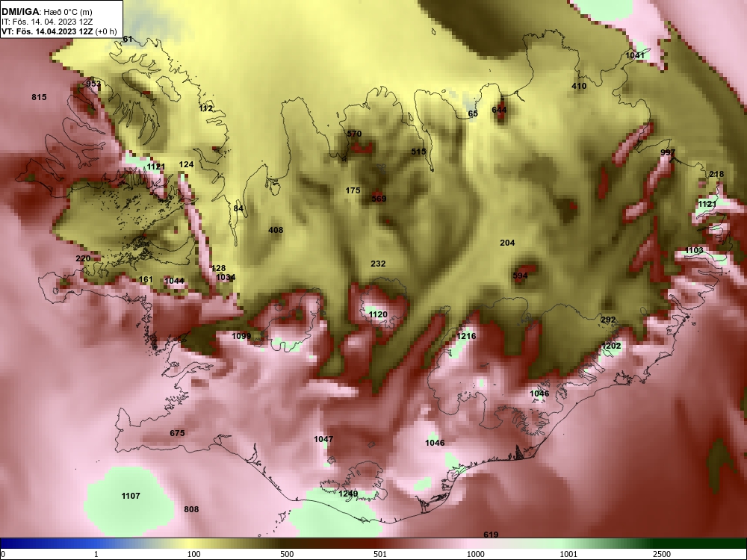Click the map value '1216'
The image size is (747, 560).
click(466, 336)
